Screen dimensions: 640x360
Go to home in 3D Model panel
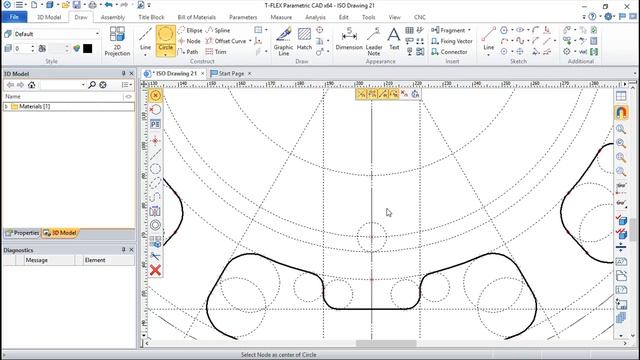[31, 84]
